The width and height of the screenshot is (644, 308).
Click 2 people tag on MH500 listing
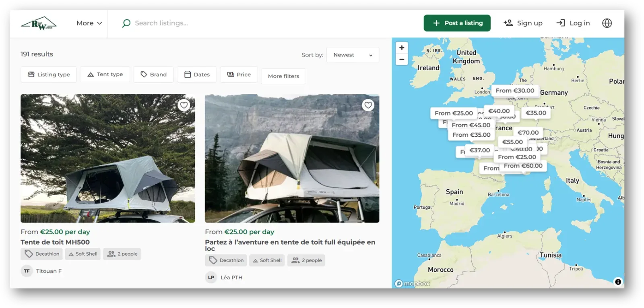point(122,254)
